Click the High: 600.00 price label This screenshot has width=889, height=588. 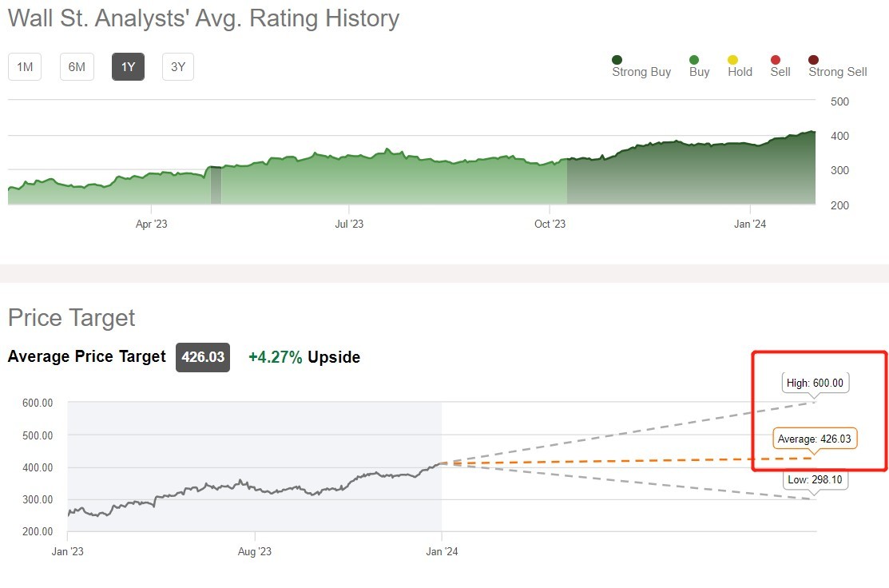pos(815,383)
